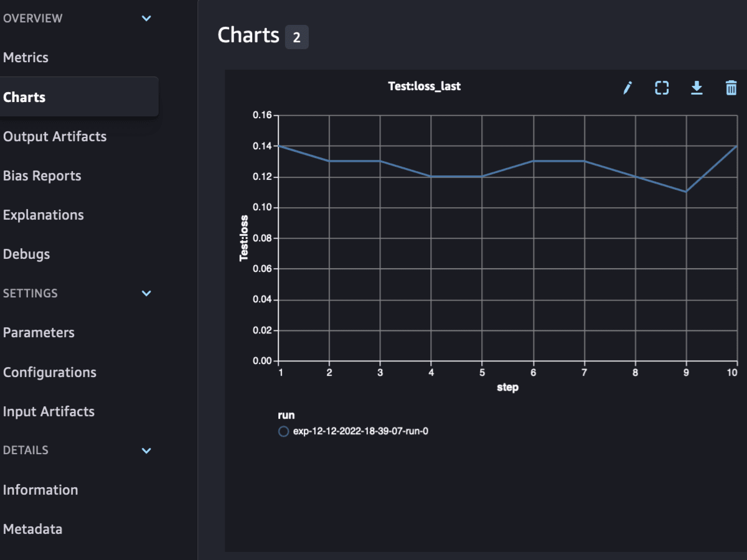Click the charts count badge showing 2
Image resolution: width=747 pixels, height=560 pixels.
coord(297,37)
